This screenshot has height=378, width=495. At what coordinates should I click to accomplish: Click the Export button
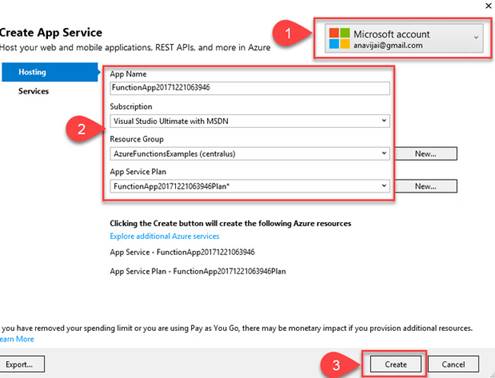click(21, 364)
